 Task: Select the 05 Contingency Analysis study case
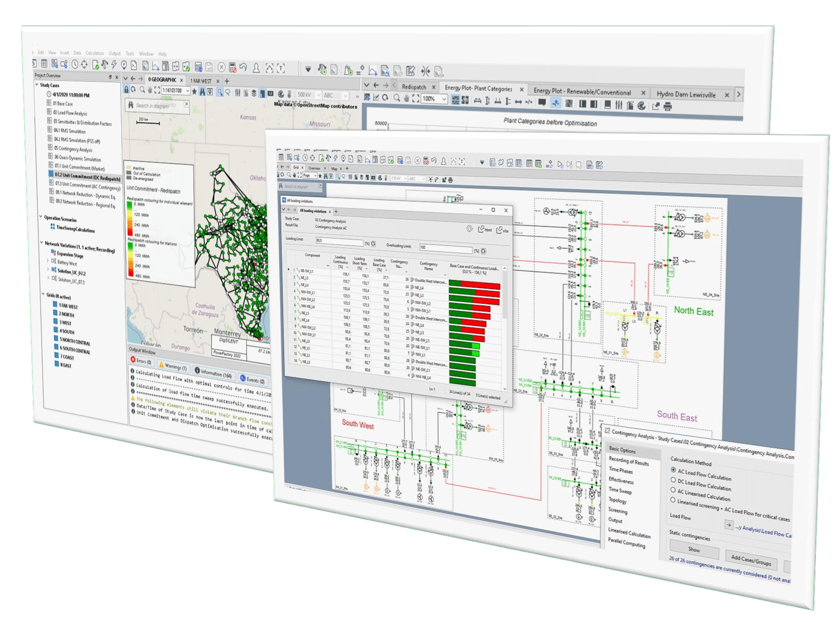73,149
